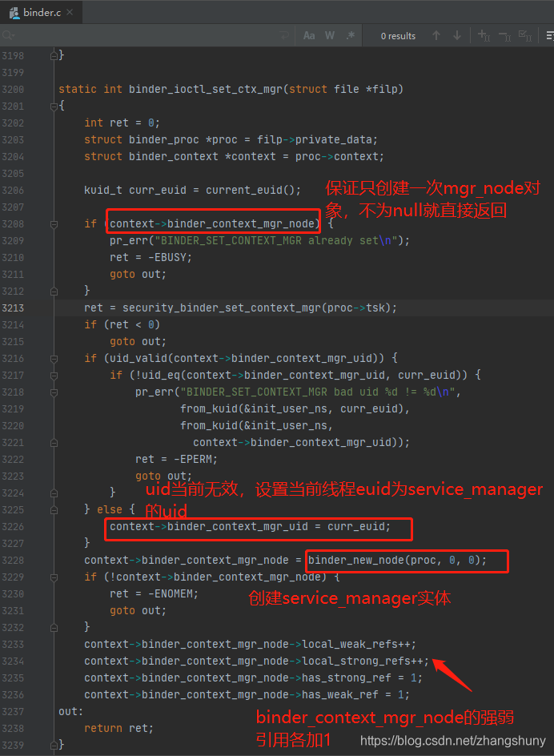The height and width of the screenshot is (756, 554).
Task: Click the new line icon in the search field
Action: coord(284,36)
